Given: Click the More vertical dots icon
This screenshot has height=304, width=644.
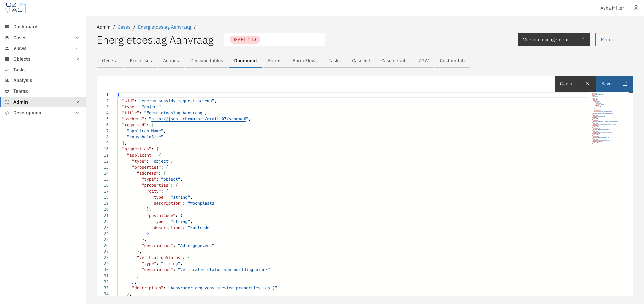Looking at the screenshot, I should 625,40.
